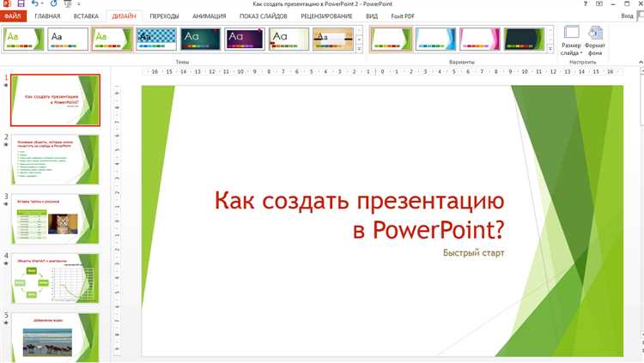Open the Foxit PDF tab

tap(403, 16)
